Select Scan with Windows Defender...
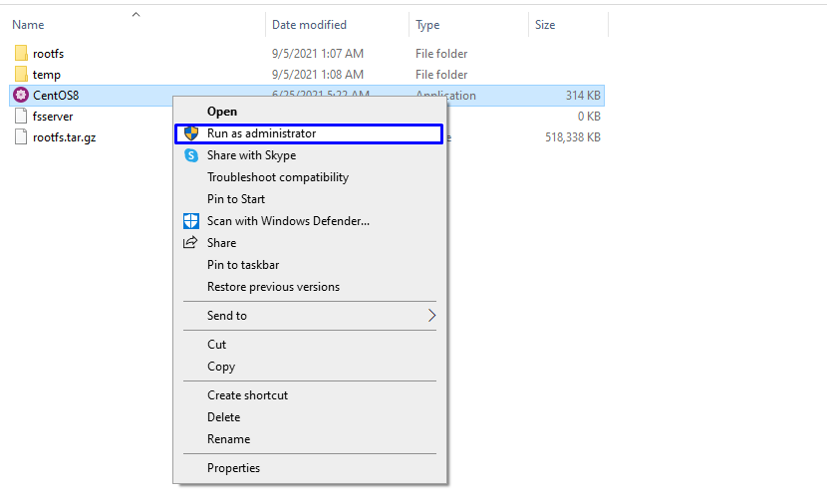This screenshot has height=504, width=827. (x=288, y=221)
